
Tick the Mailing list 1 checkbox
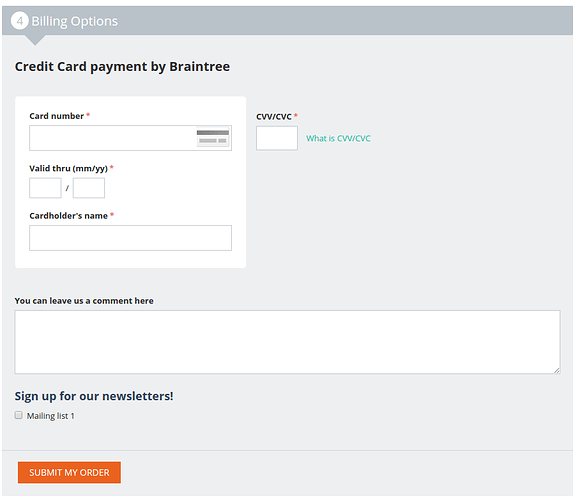[x=18, y=415]
